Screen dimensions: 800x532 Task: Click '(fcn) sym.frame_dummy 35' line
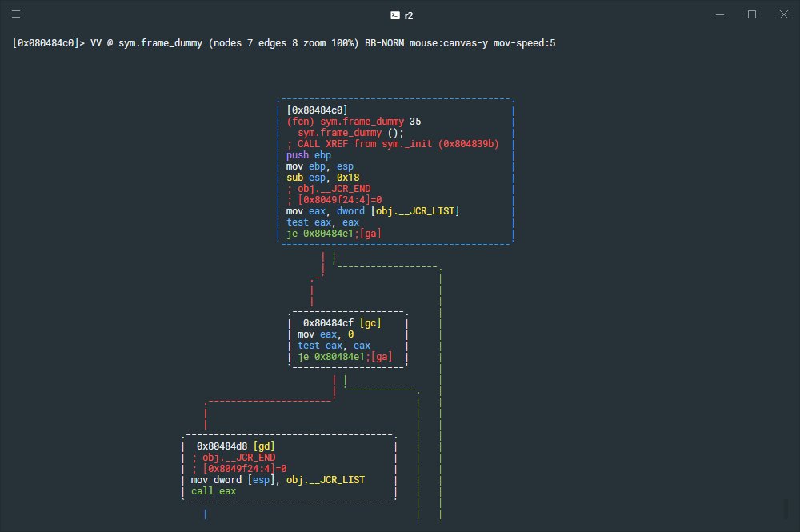point(354,122)
